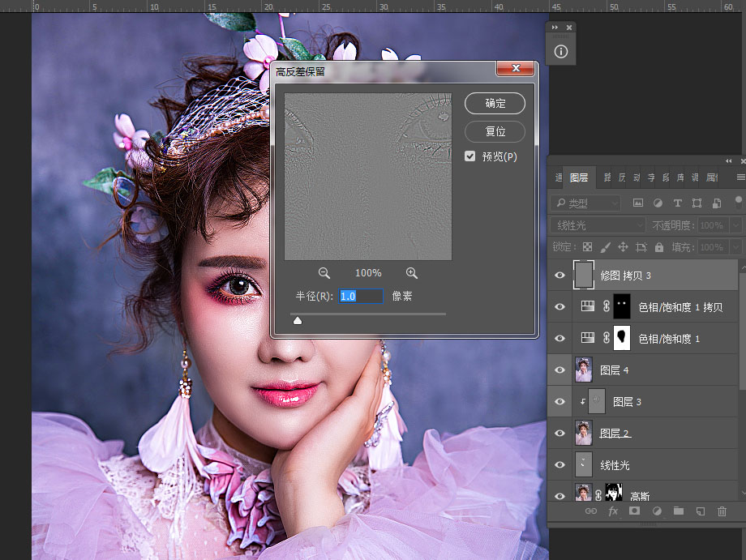Screen dimensions: 746x560
Task: Open the 类型 layer filter dropdown
Action: (x=585, y=203)
